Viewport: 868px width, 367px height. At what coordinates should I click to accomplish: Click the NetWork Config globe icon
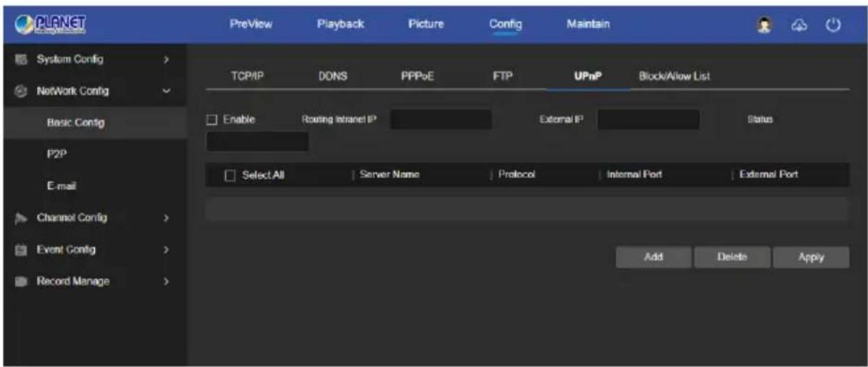19,91
